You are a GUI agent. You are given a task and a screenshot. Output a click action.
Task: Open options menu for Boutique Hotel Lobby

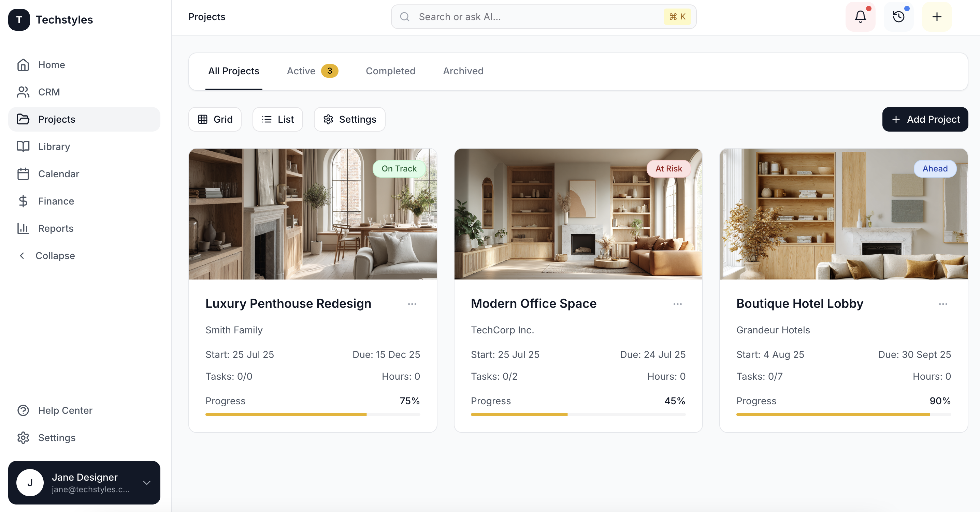(x=943, y=304)
